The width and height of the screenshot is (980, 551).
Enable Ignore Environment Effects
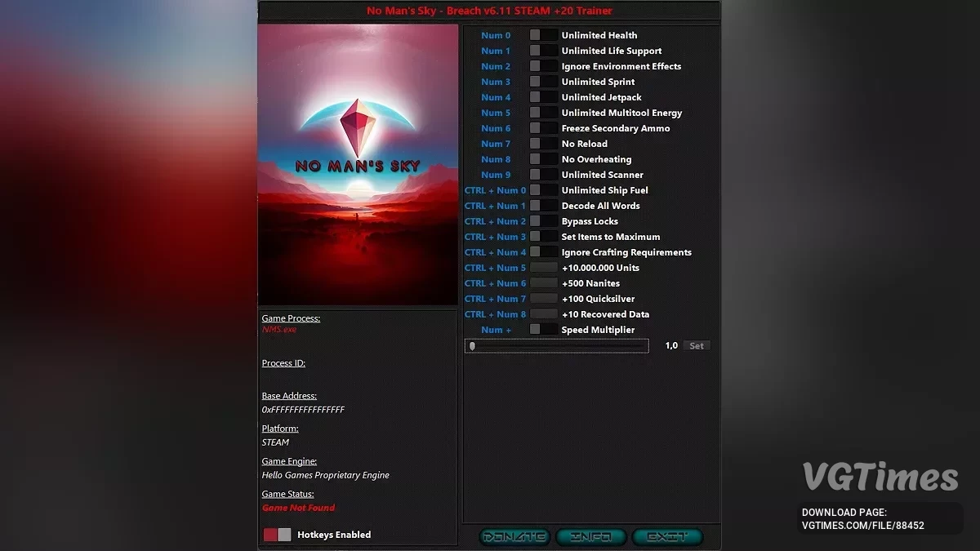543,65
